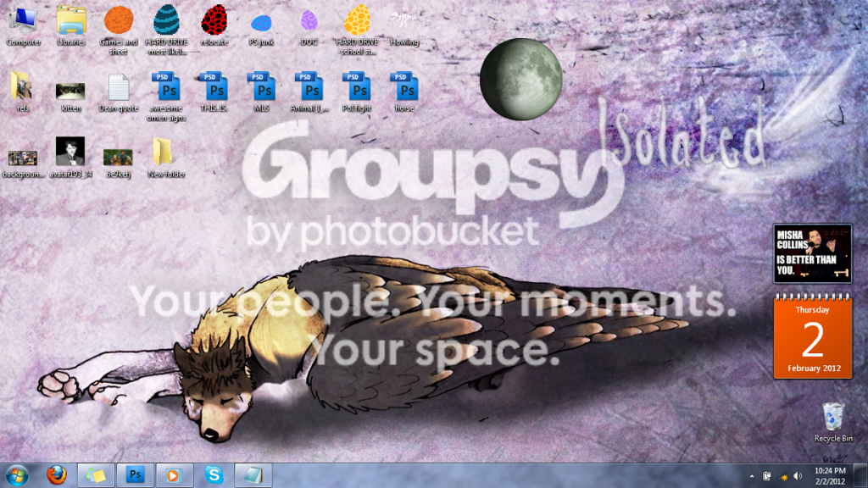Click the Misha Collins slideshow gadget
The width and height of the screenshot is (868, 488).
point(812,253)
